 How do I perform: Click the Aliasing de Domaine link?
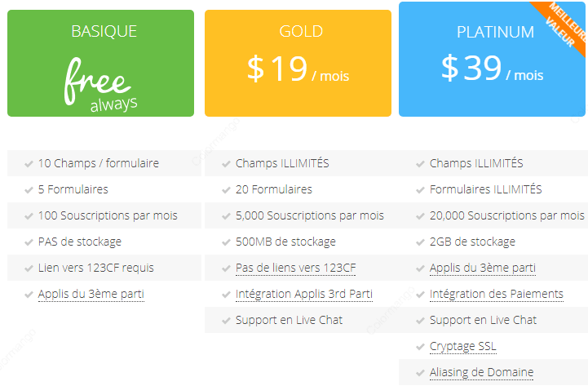point(481,372)
